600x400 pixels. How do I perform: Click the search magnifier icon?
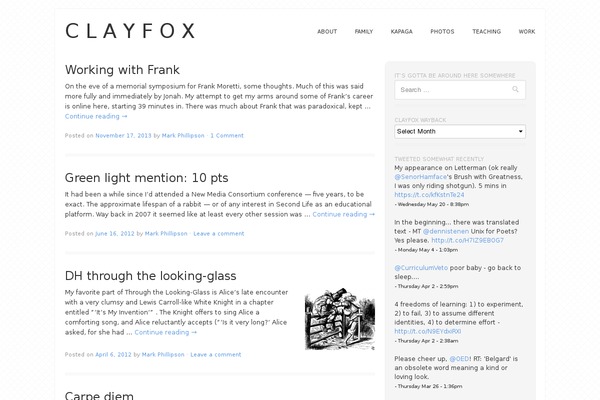point(515,89)
